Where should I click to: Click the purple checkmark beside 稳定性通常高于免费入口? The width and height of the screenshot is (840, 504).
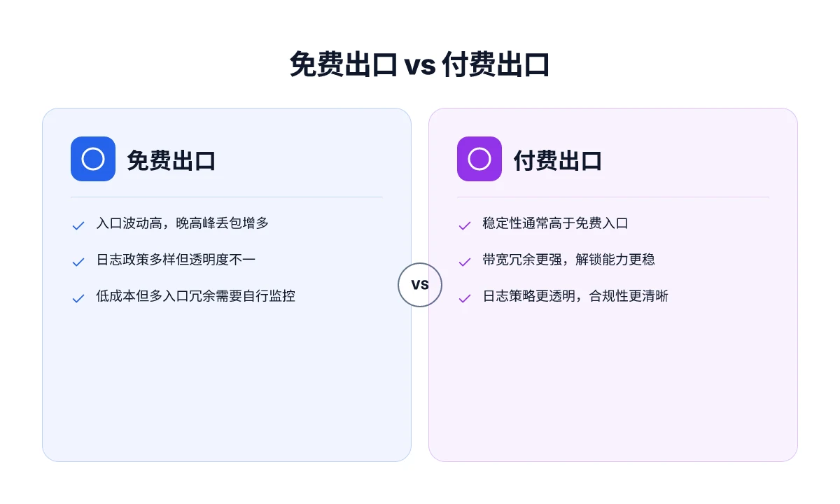pos(465,225)
